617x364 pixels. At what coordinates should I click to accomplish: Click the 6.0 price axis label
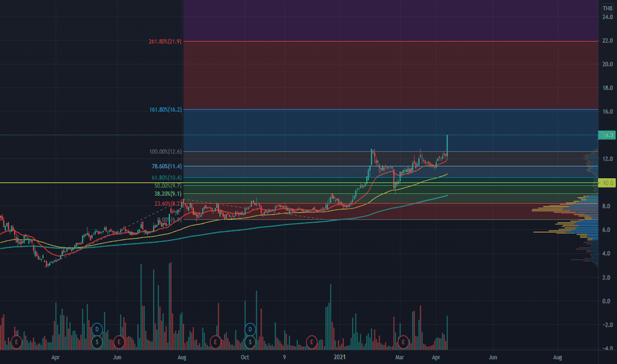[607, 230]
